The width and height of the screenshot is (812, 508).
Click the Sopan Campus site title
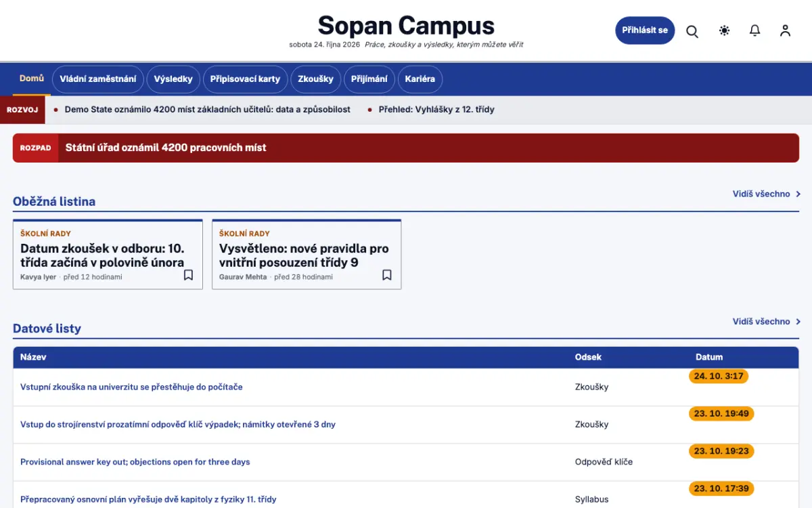[406, 26]
